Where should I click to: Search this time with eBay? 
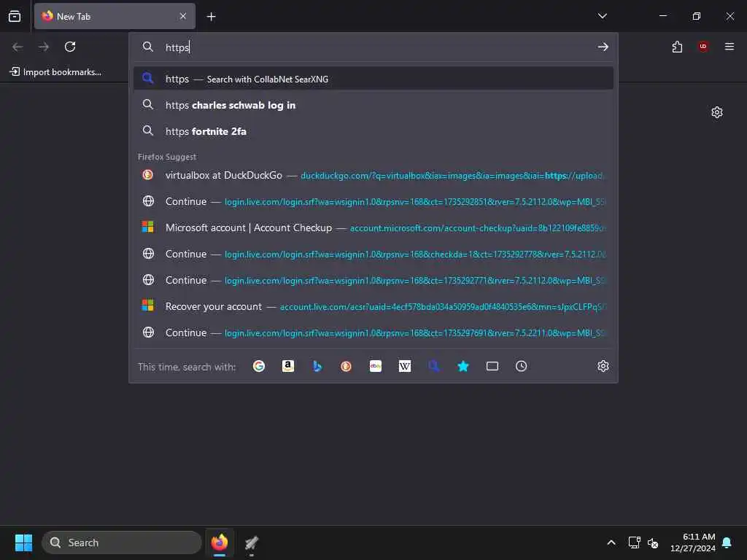376,366
